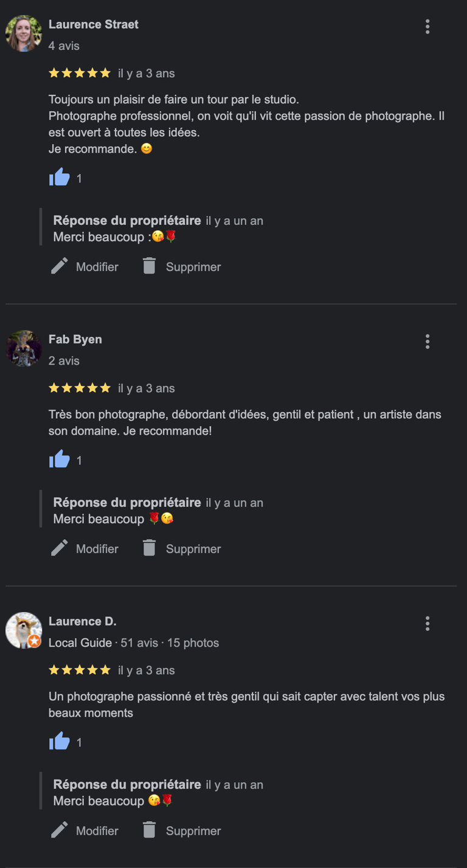Viewport: 467px width, 868px height.
Task: Open Laurence D.'s Local Guide avatar
Action: point(24,630)
